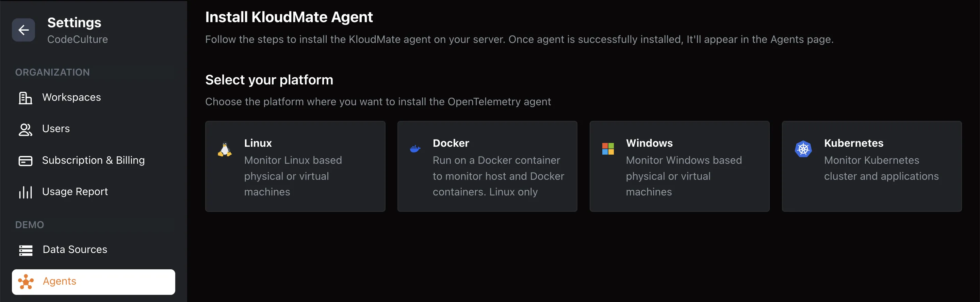Screen dimensions: 980x302
Task: Click the 'Select your platform' heading
Action: (x=269, y=80)
